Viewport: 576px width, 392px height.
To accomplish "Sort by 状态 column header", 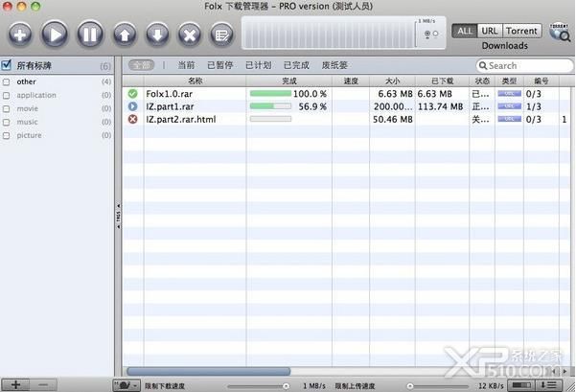I will coord(482,81).
